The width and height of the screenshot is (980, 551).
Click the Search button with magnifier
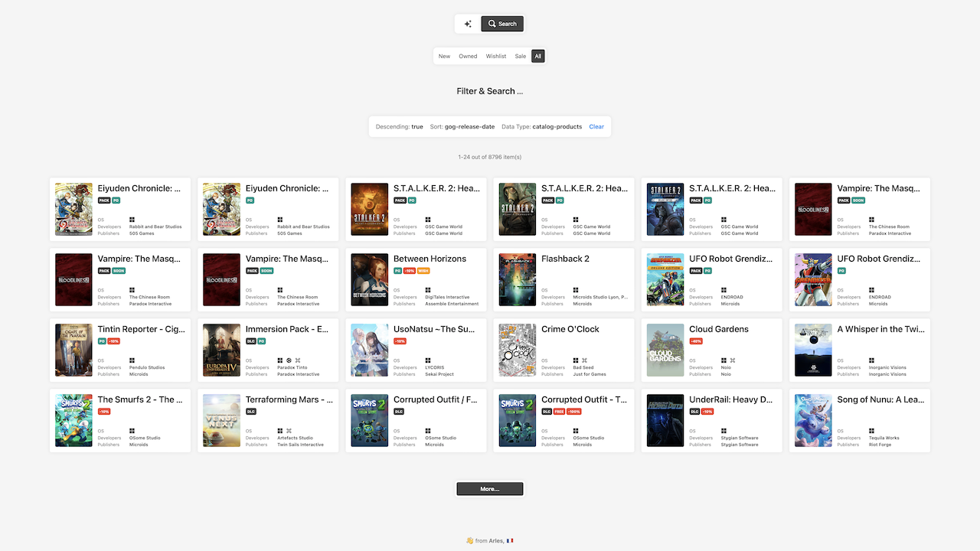pyautogui.click(x=502, y=24)
